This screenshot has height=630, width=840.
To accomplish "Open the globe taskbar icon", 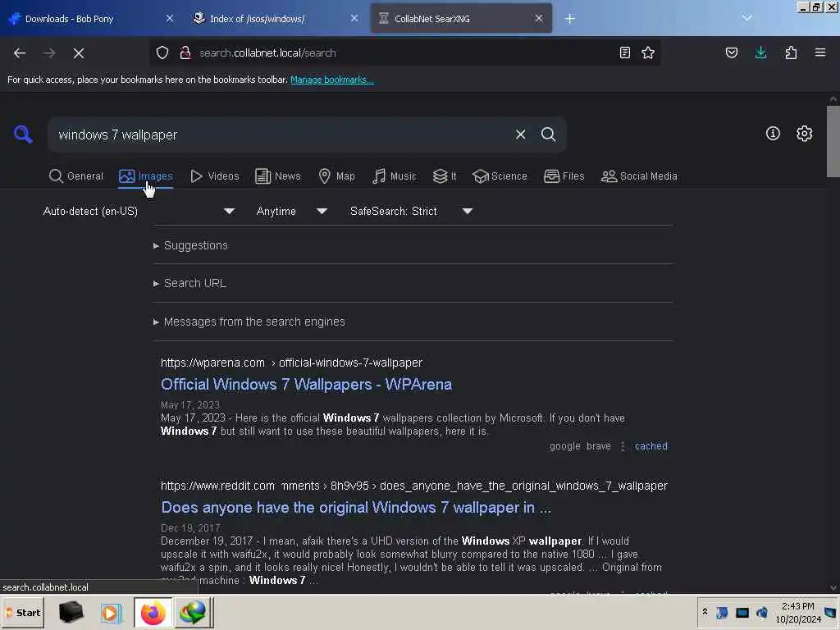I will click(193, 612).
